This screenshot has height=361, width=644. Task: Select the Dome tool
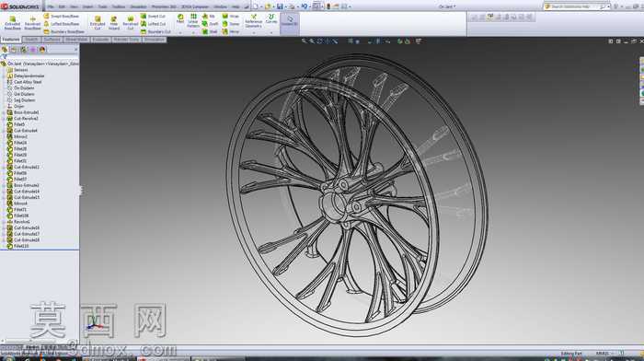[x=231, y=24]
